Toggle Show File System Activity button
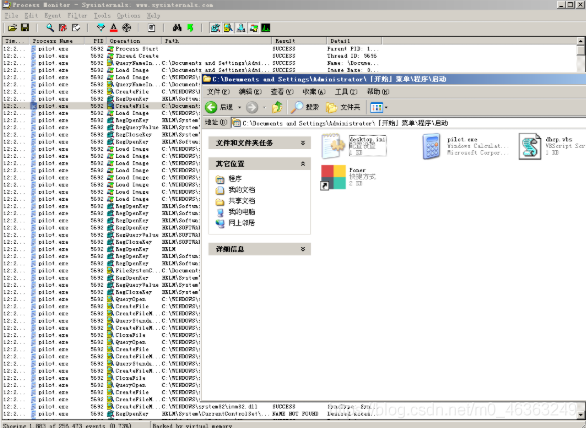The image size is (586, 428). (x=228, y=28)
